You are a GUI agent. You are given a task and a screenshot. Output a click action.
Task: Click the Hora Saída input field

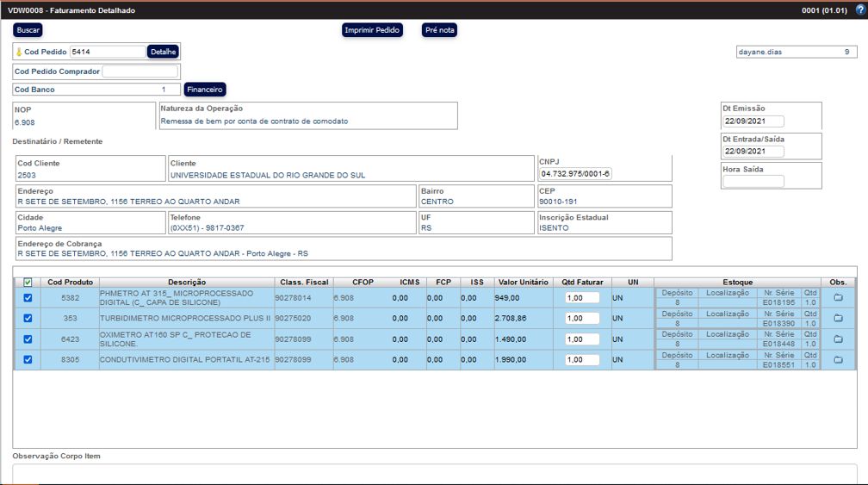click(753, 181)
